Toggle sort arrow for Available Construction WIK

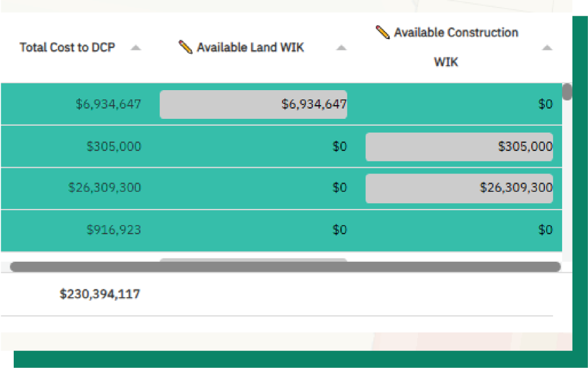(x=547, y=48)
